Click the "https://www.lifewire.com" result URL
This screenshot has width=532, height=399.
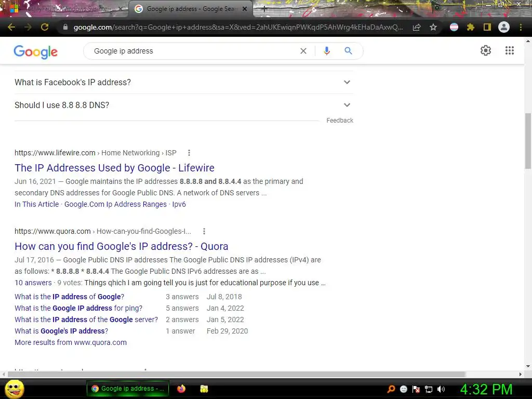coord(55,153)
